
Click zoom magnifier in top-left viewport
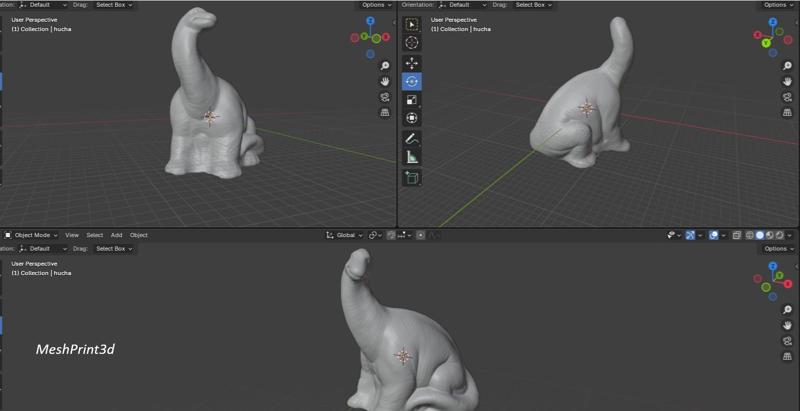(385, 66)
